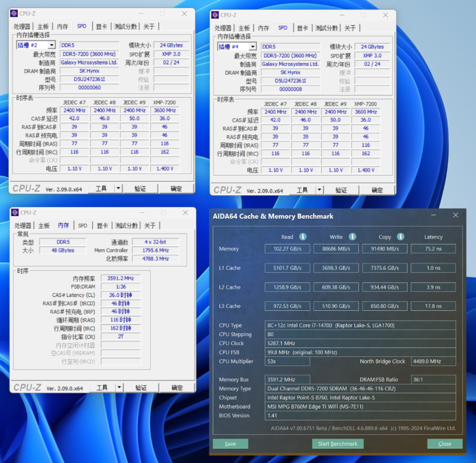Close the AIDA64 benchmark window
This screenshot has height=463, width=476.
455,215
